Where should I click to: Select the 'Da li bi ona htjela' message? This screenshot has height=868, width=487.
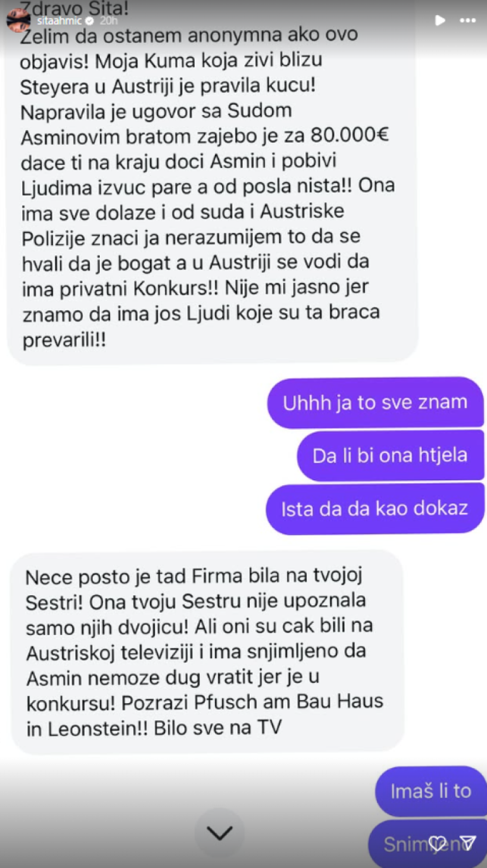pyautogui.click(x=390, y=455)
